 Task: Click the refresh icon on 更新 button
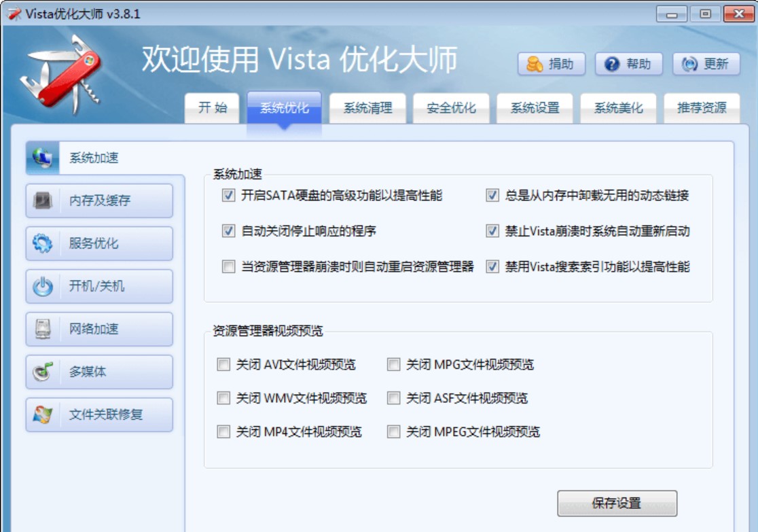[x=689, y=64]
